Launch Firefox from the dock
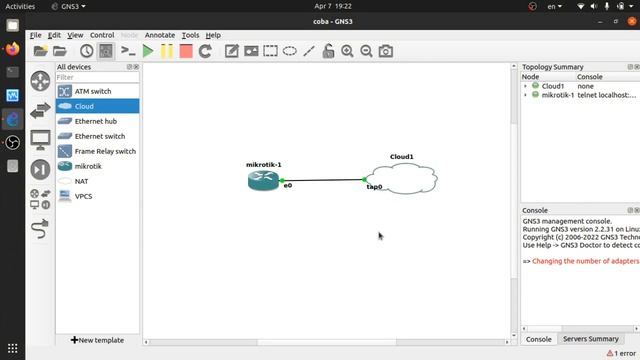Screen dimensions: 640x360 (x=13, y=49)
